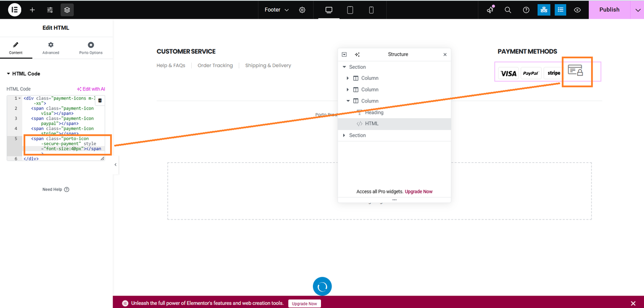Collapse third Column in Structure
Viewport: 644px width, 308px height.
pos(348,101)
